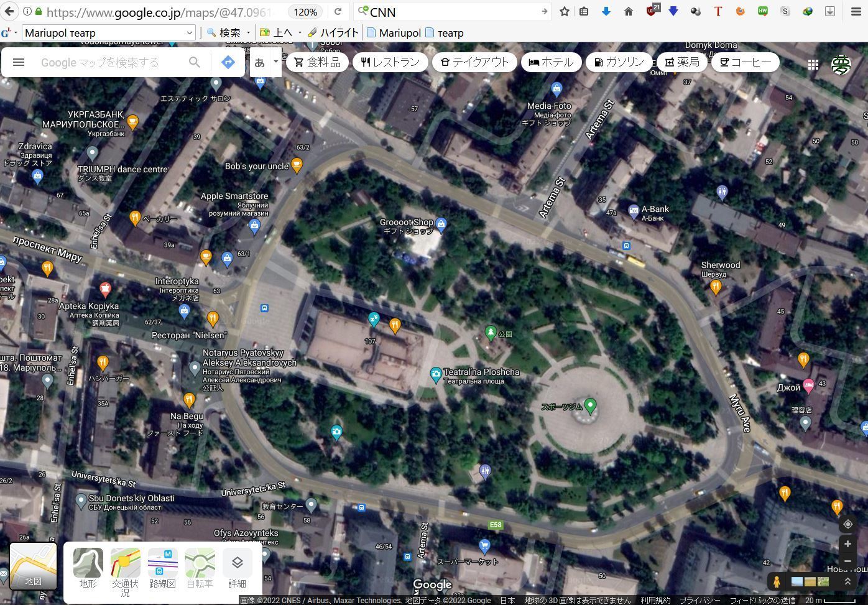Open the プライバシー privacy link
Image resolution: width=868 pixels, height=605 pixels.
pyautogui.click(x=700, y=600)
